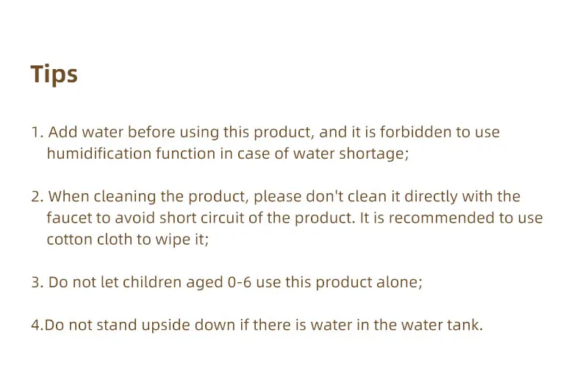Click "When cleaning" at start of tip two
This screenshot has width=588, height=388.
pyautogui.click(x=102, y=197)
